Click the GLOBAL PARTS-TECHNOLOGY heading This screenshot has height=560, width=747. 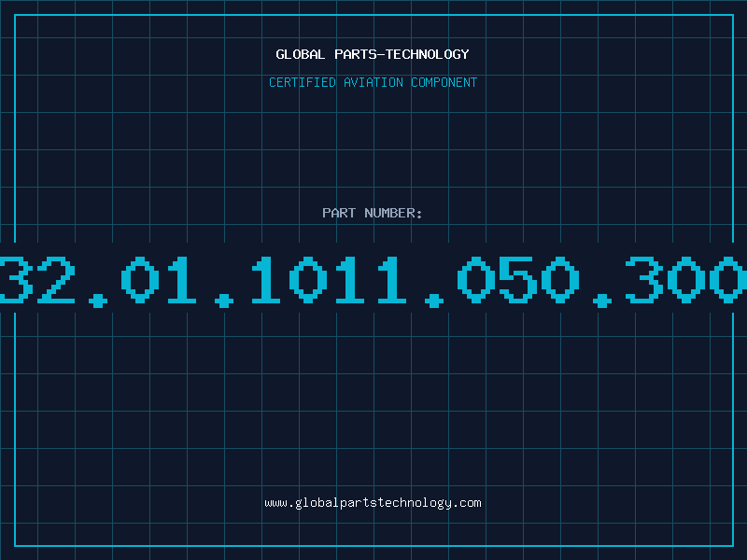(373, 54)
